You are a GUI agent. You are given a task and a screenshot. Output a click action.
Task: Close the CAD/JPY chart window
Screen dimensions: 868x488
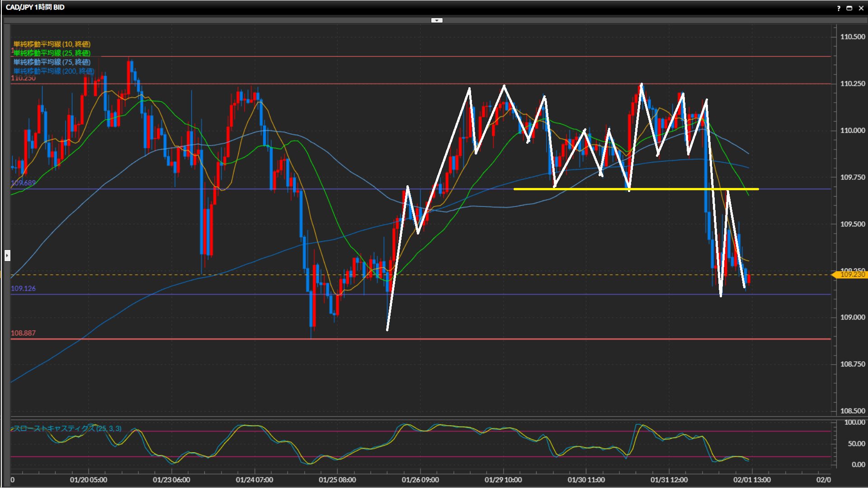(861, 8)
